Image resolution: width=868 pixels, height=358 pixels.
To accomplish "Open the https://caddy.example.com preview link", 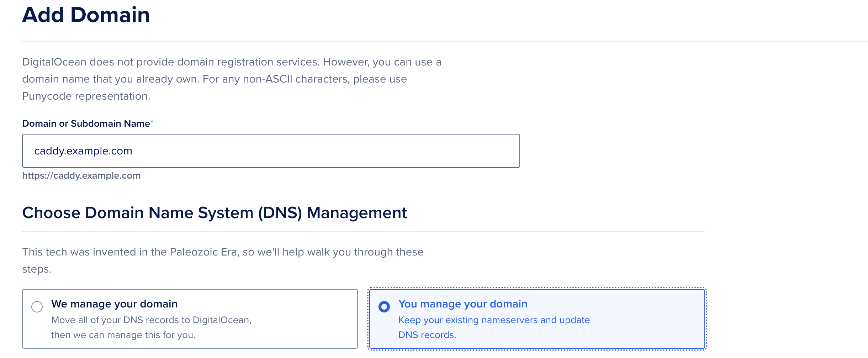I will (x=81, y=175).
